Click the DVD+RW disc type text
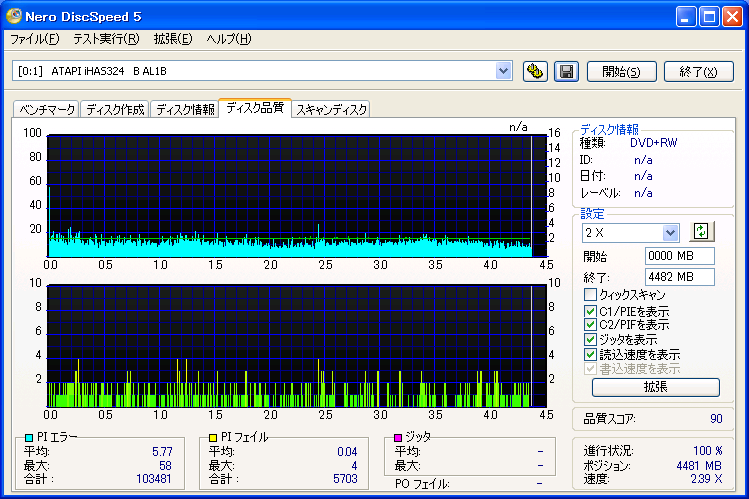 [x=653, y=143]
